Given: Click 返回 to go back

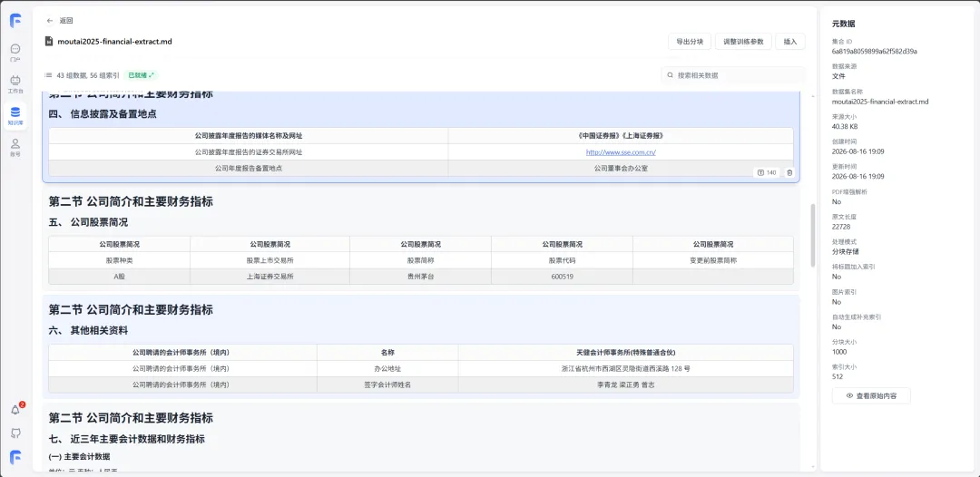Looking at the screenshot, I should tap(66, 21).
